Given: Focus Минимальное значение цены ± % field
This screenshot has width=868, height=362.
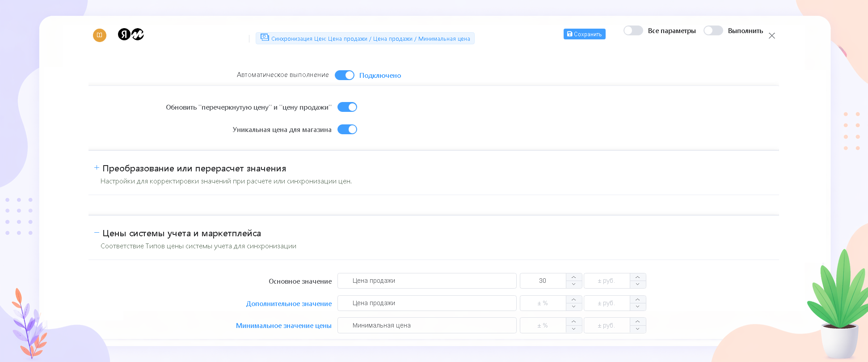Looking at the screenshot, I should pos(543,325).
